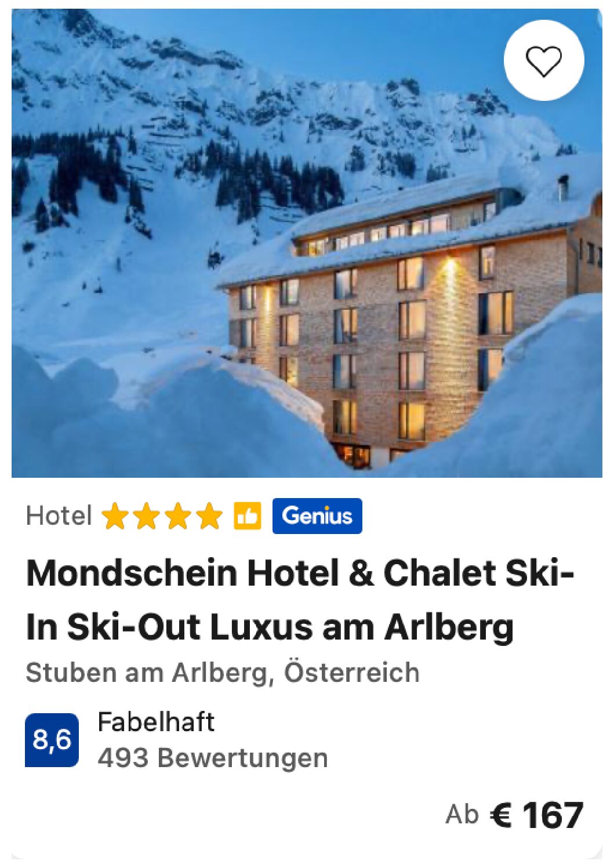
Task: Select the fourth yellow rating star
Action: (x=209, y=515)
